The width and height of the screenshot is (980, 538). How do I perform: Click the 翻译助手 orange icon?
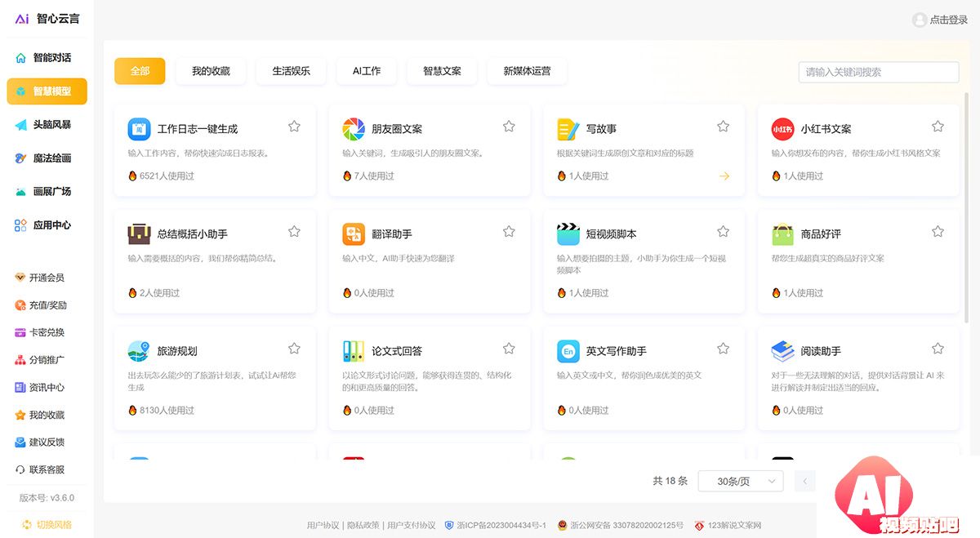pyautogui.click(x=354, y=234)
